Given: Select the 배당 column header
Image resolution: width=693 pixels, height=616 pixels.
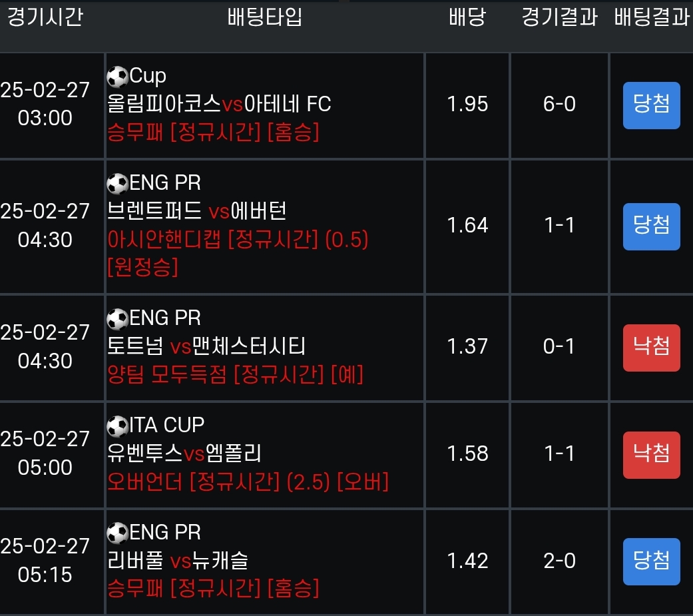Looking at the screenshot, I should pos(467,17).
